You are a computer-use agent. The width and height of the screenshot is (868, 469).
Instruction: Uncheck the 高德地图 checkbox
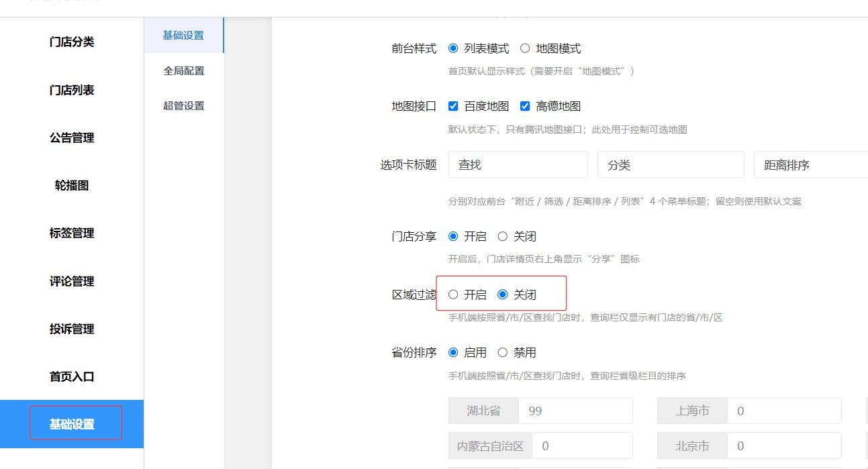[x=525, y=106]
